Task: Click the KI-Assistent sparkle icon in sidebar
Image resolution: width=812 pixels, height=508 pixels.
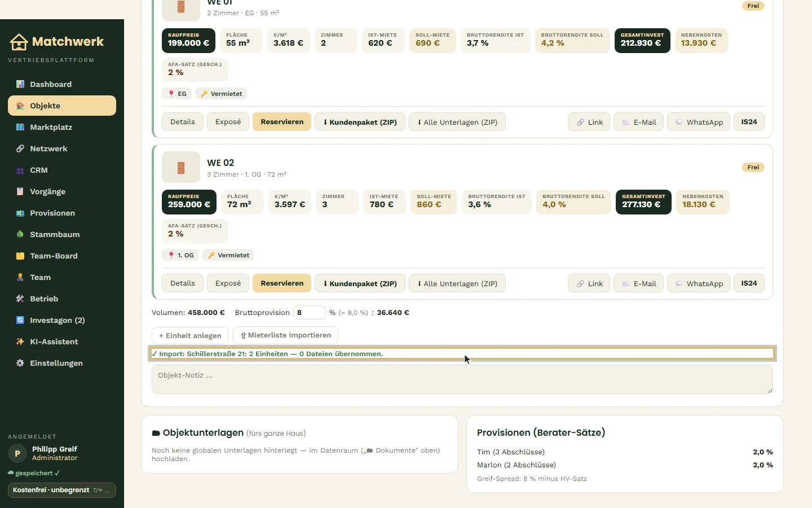Action: tap(20, 341)
